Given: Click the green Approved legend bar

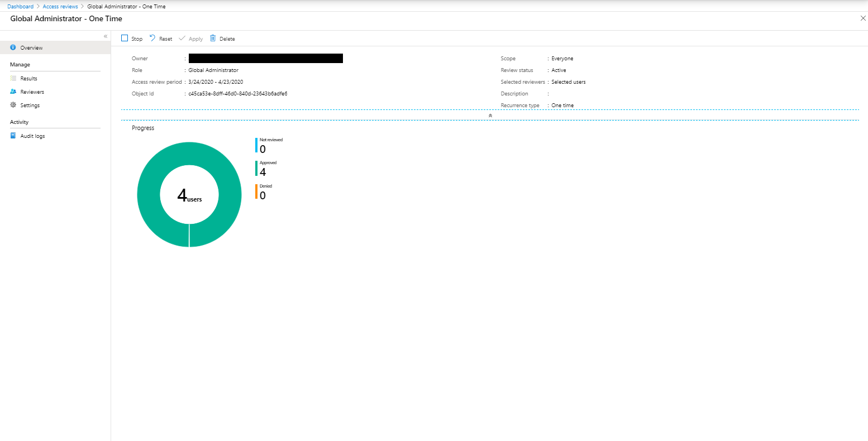Looking at the screenshot, I should click(x=256, y=168).
